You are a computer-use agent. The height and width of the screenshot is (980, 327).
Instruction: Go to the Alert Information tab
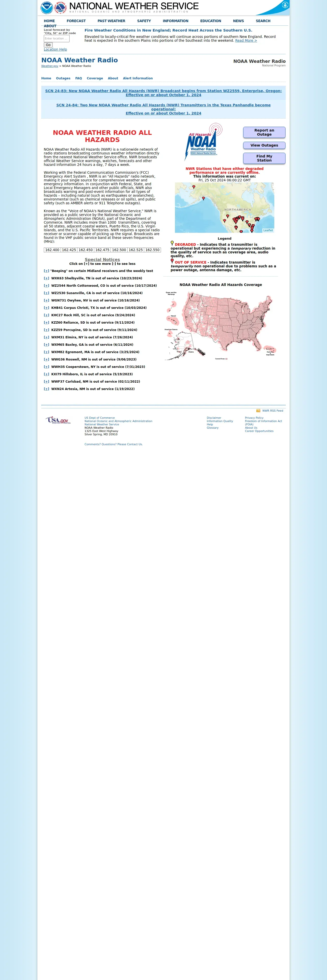(x=138, y=78)
